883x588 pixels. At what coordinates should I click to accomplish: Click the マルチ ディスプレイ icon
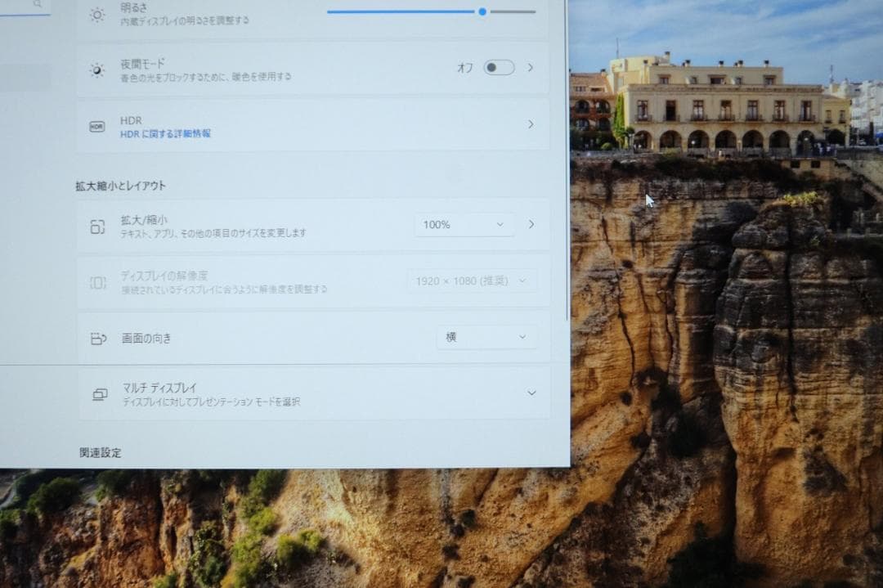[x=98, y=393]
